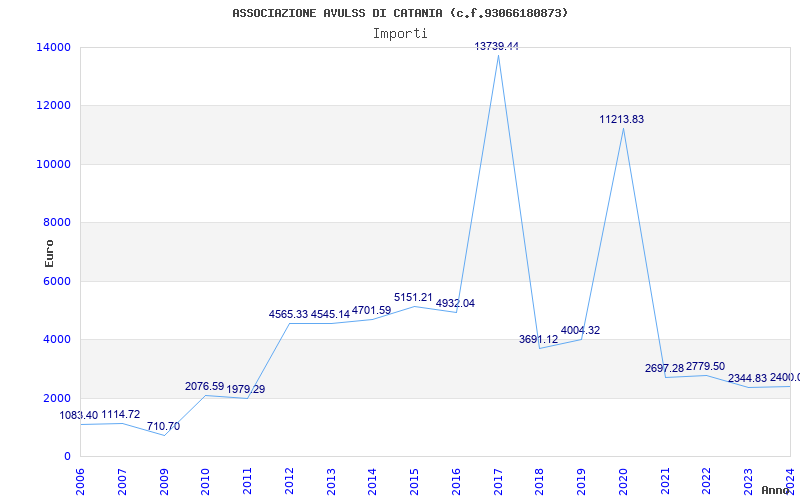Click the 4701.59 data label
The image size is (800, 500).
tap(371, 310)
